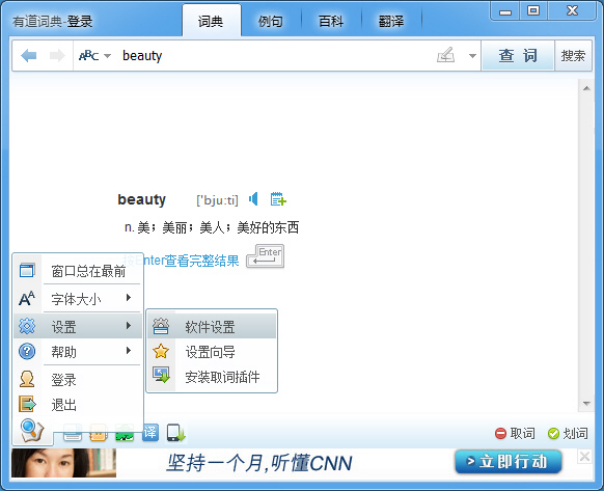Toggle 窗口总在最前 always on top
The image size is (604, 491).
coord(88,270)
